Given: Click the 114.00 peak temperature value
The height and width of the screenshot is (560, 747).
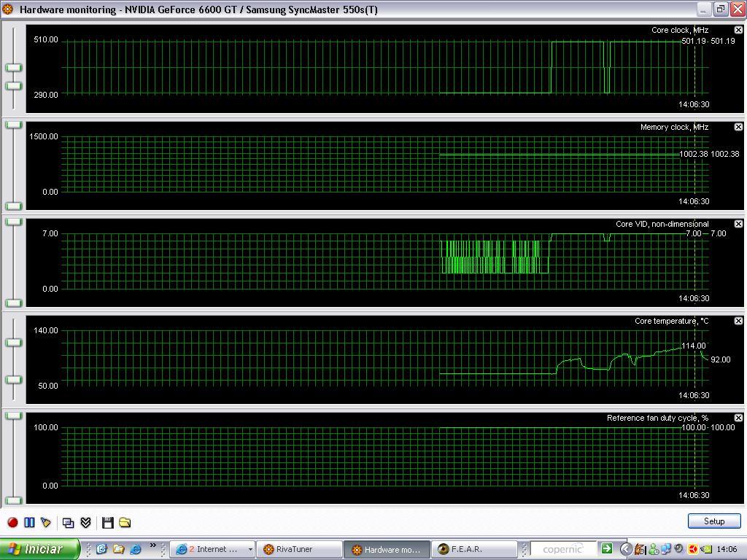Looking at the screenshot, I should coord(694,346).
